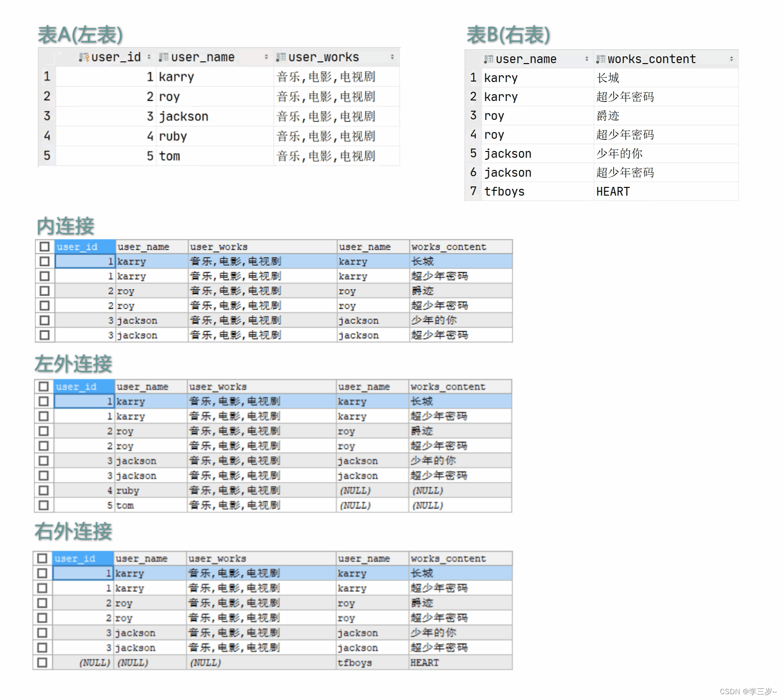Click the "爵迹" cell in 左外连接 table

[x=460, y=431]
